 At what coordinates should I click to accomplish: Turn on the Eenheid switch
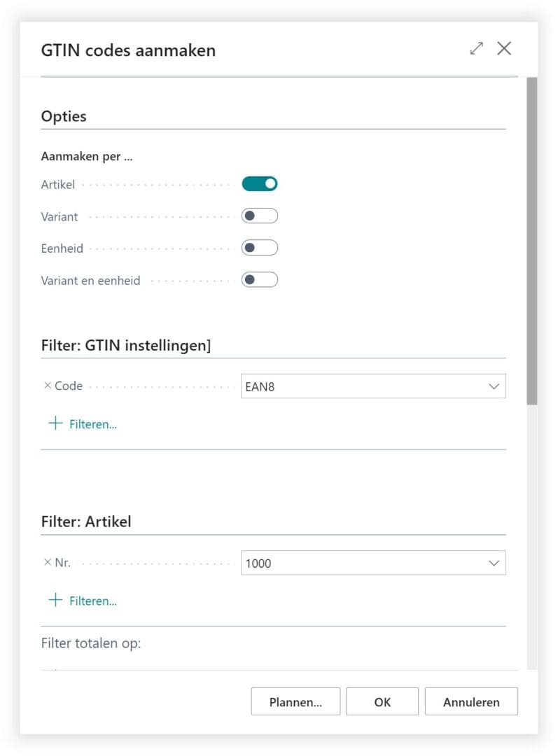click(x=260, y=248)
